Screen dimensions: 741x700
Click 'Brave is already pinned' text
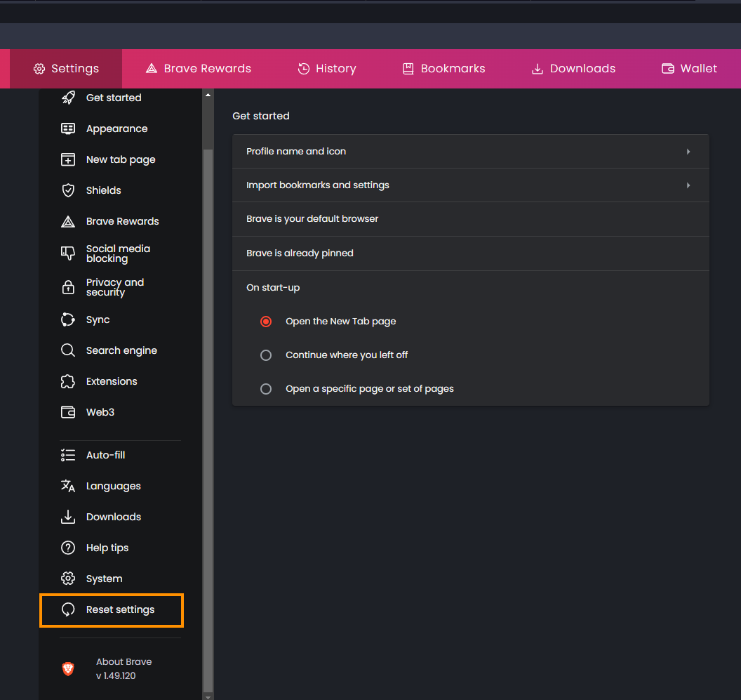[300, 253]
